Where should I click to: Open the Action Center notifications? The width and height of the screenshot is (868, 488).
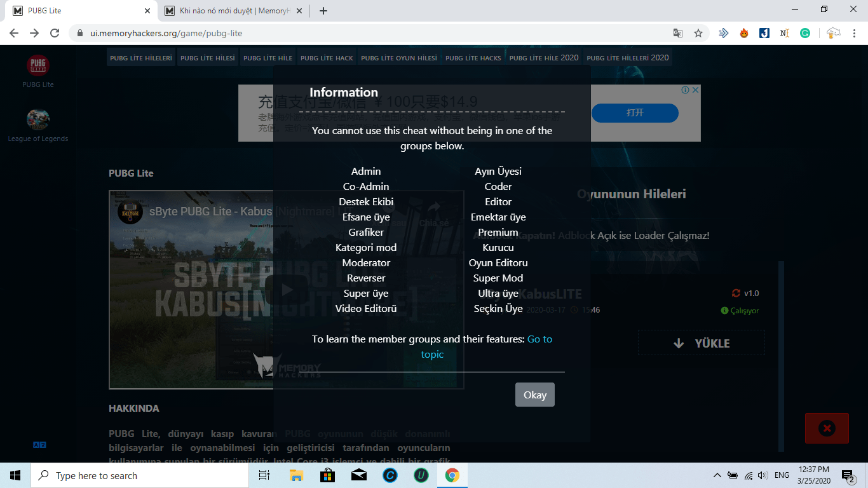click(x=848, y=475)
